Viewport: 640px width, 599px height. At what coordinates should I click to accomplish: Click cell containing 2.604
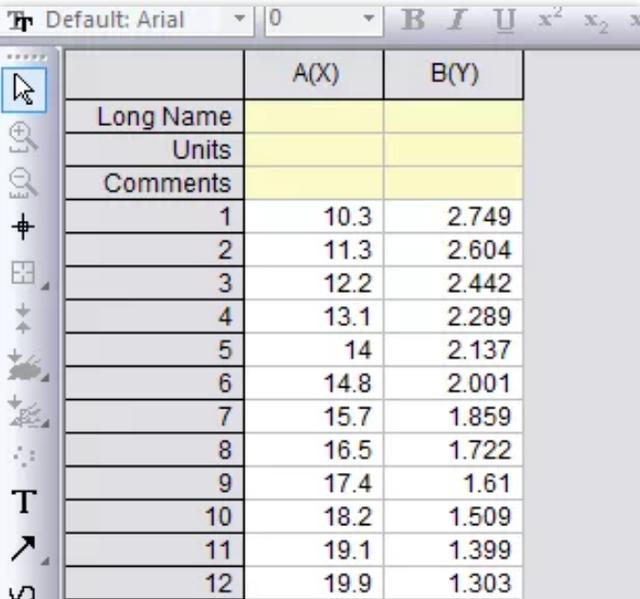point(453,250)
